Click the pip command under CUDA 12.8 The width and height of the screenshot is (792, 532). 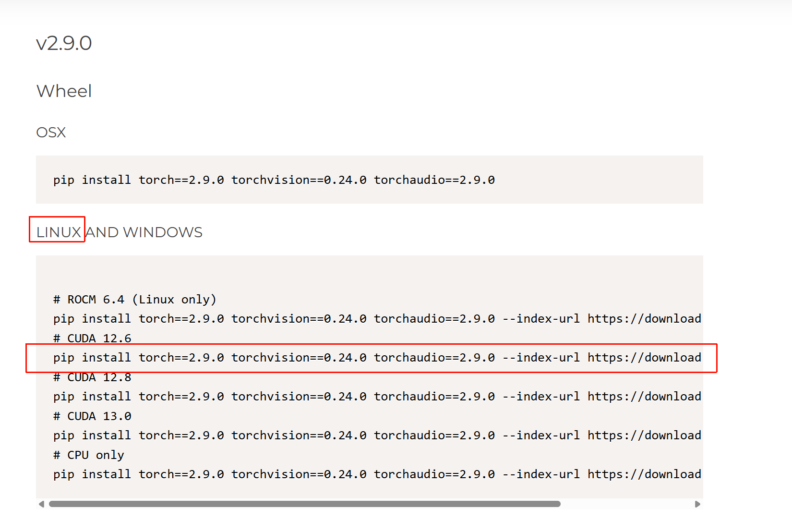coord(377,397)
